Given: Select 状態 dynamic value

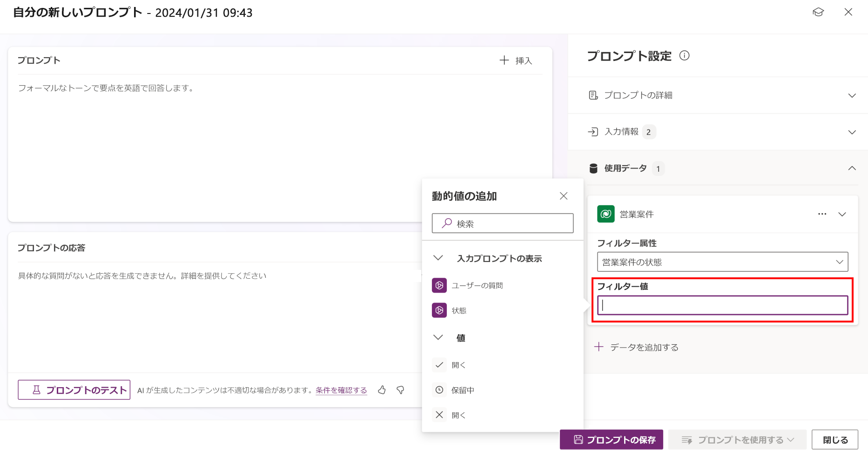Looking at the screenshot, I should [x=450, y=310].
